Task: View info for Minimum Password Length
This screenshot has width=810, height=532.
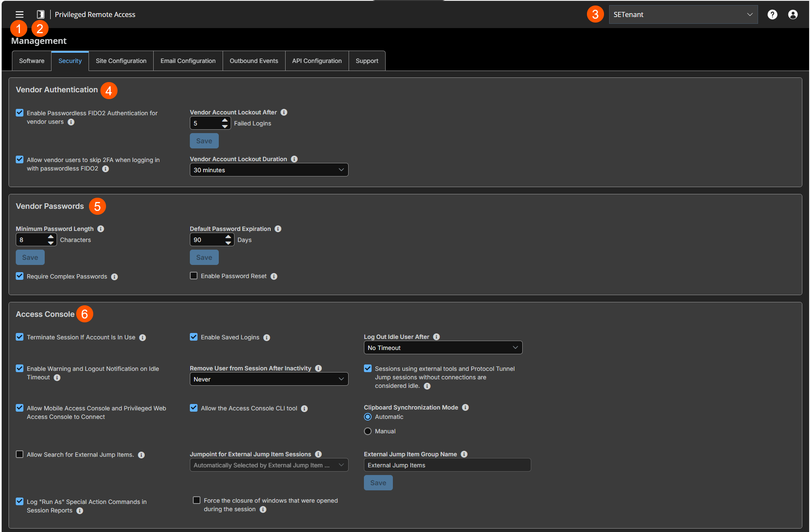Action: (100, 229)
